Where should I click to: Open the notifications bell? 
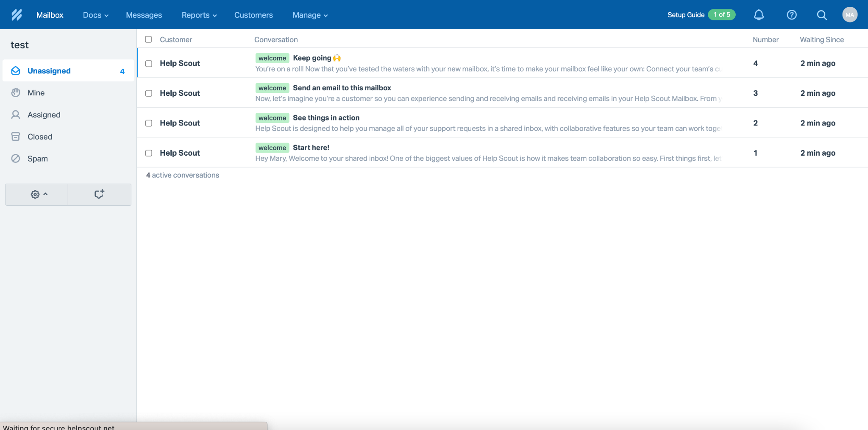click(x=759, y=15)
